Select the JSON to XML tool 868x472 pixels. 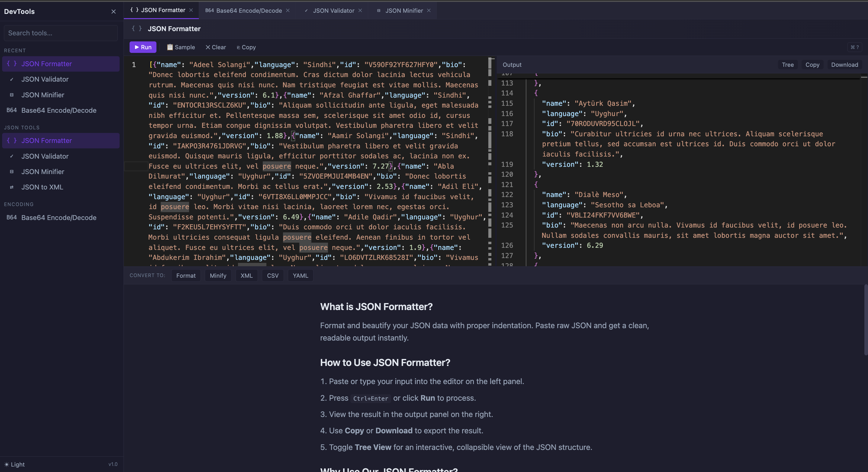point(42,187)
